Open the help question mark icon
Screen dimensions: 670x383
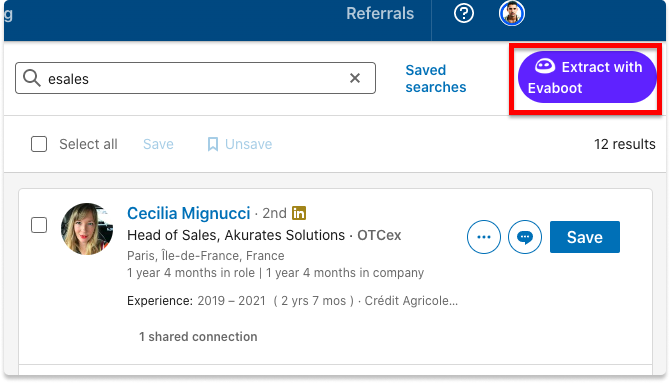464,13
